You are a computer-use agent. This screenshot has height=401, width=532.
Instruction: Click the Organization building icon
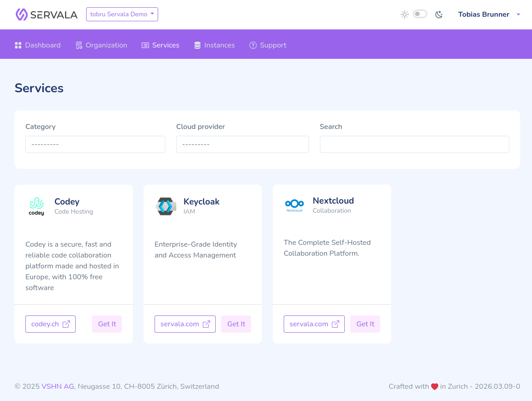(79, 45)
